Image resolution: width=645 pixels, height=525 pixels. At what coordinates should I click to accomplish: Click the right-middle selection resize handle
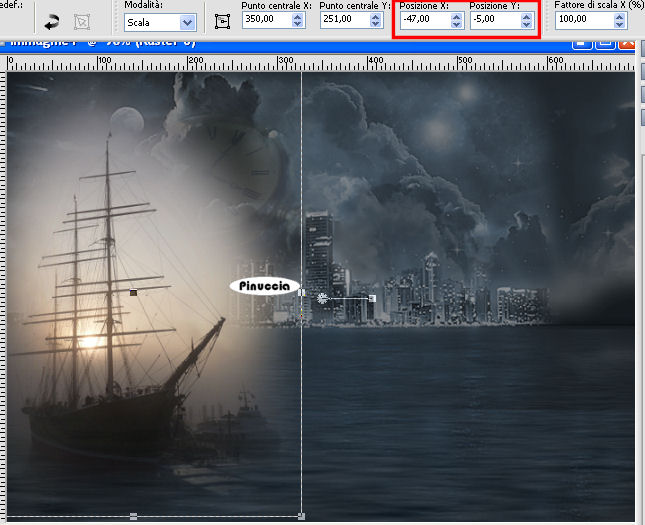(302, 293)
